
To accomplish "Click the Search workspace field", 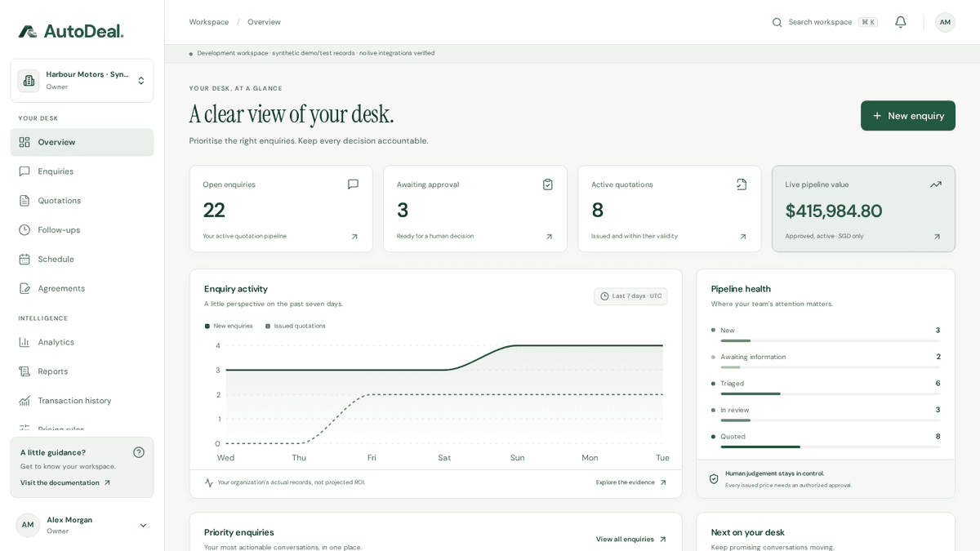I will coord(825,22).
